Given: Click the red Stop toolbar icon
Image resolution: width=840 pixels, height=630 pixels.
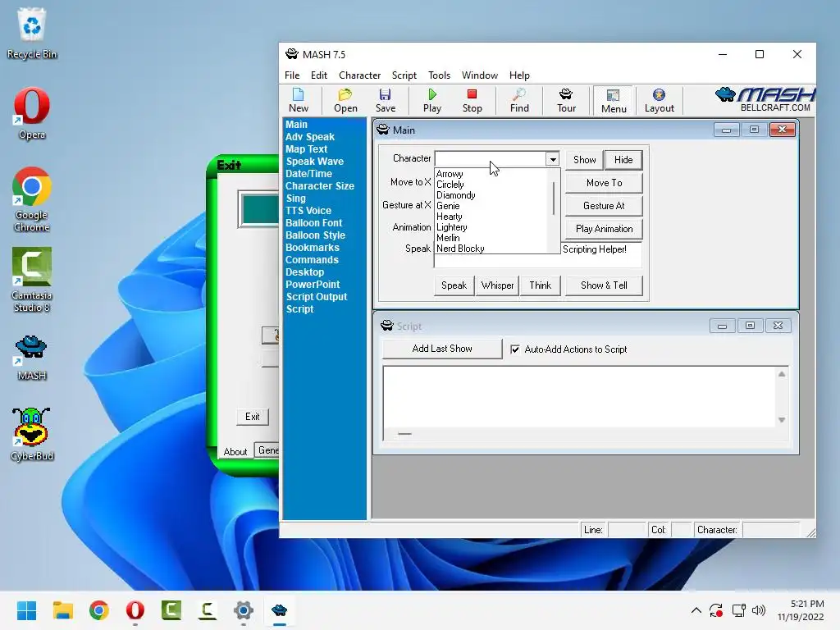Looking at the screenshot, I should pyautogui.click(x=472, y=101).
